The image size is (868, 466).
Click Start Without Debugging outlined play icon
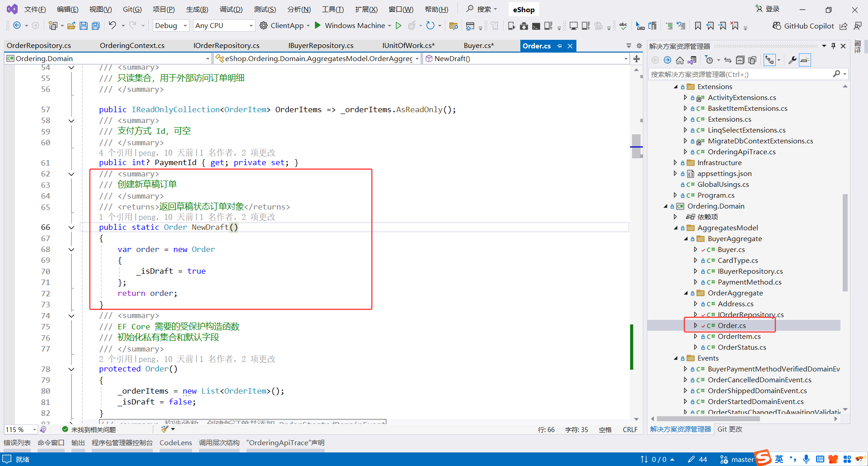[x=398, y=25]
